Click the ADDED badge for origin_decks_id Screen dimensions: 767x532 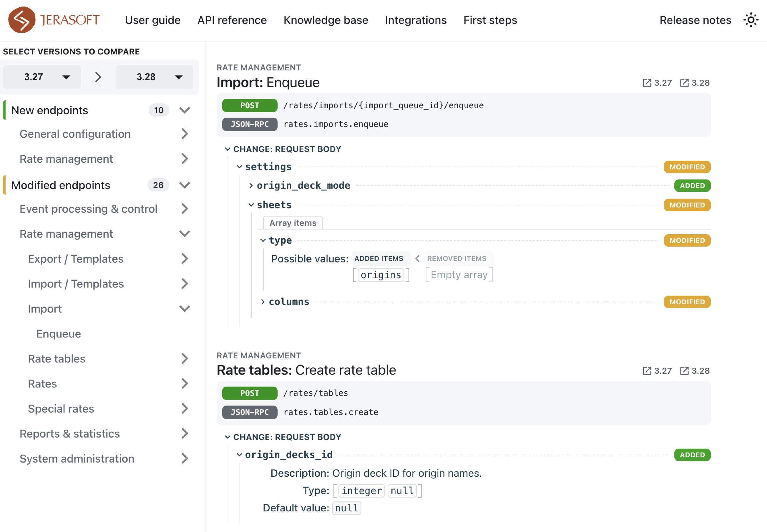tap(692, 455)
